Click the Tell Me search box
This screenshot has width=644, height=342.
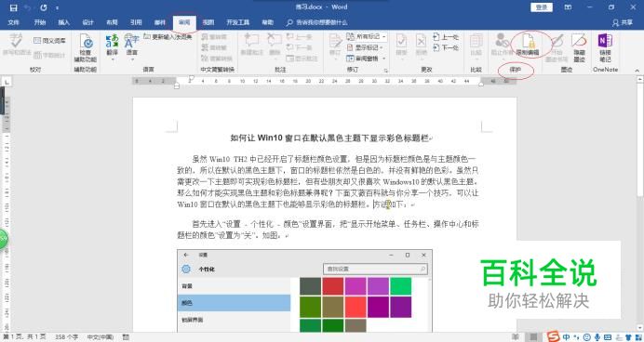coord(317,22)
